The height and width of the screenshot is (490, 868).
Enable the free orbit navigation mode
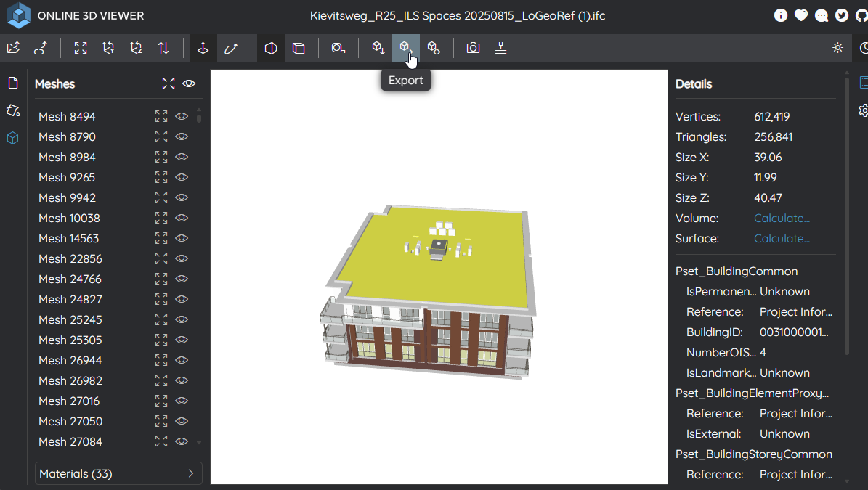[231, 48]
